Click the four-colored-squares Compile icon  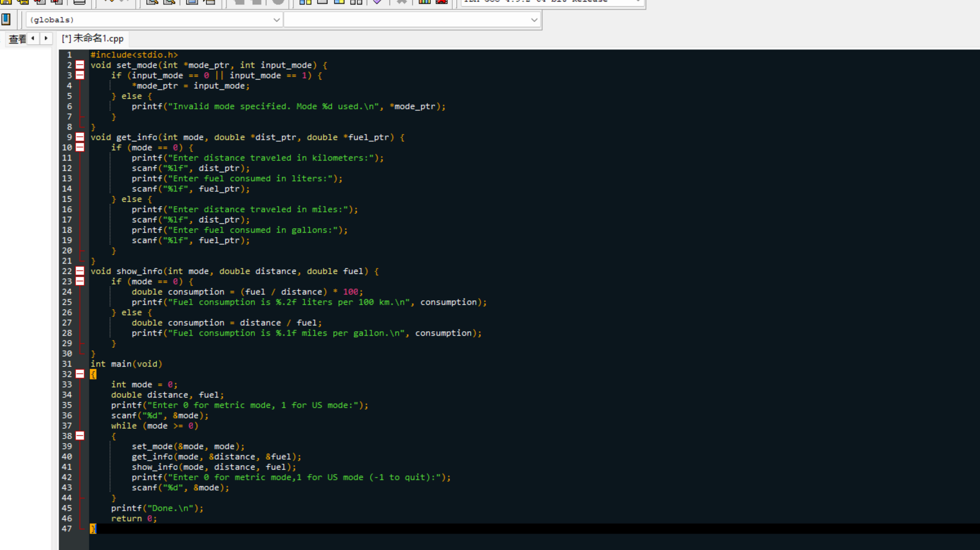coord(305,1)
